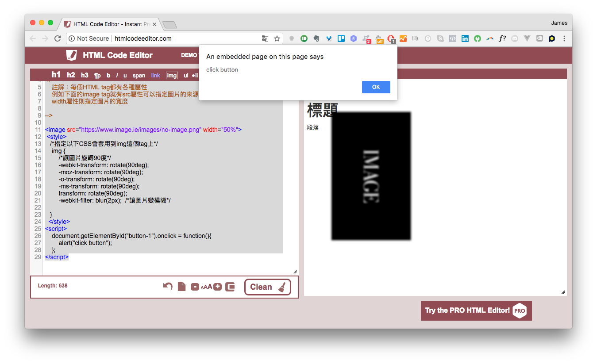Click the green circular D extension icon
The width and height of the screenshot is (597, 364).
[x=304, y=38]
